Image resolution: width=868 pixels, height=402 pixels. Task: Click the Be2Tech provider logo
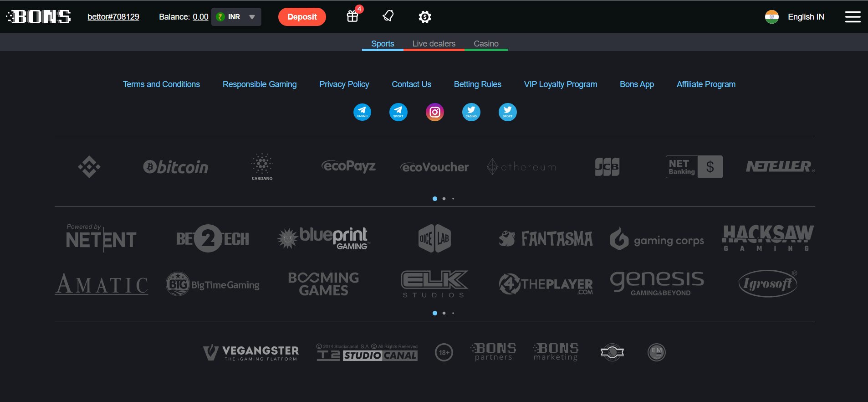coord(213,238)
